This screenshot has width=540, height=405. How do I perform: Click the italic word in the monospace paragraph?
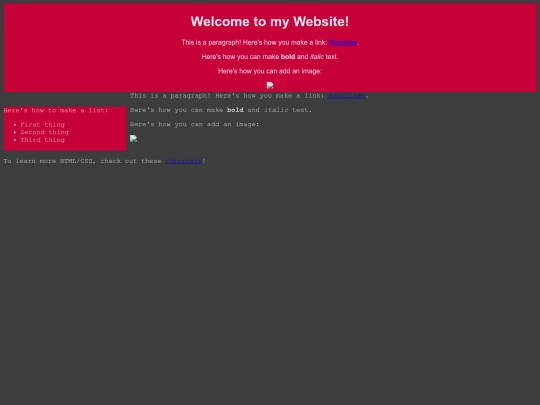[x=276, y=110]
